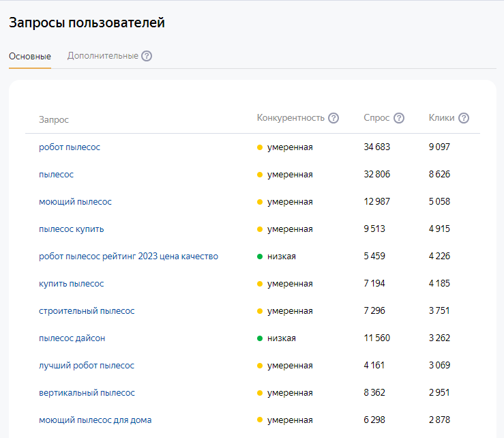504x438 pixels.
Task: Open the пылесос купить query
Action: pyautogui.click(x=72, y=229)
